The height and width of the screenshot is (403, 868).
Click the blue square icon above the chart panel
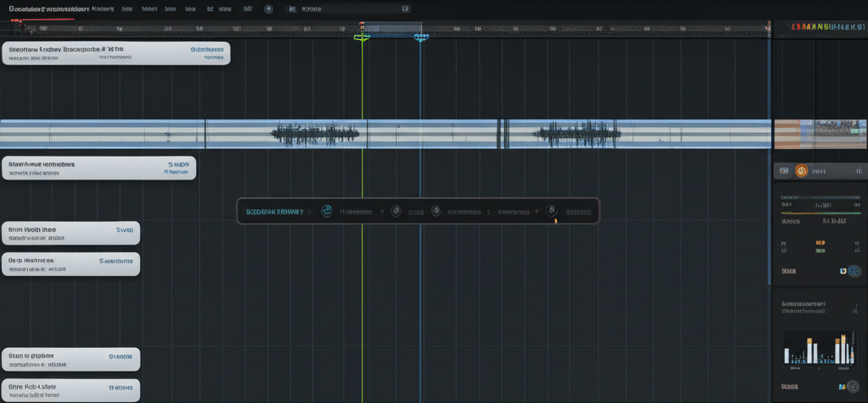843,271
